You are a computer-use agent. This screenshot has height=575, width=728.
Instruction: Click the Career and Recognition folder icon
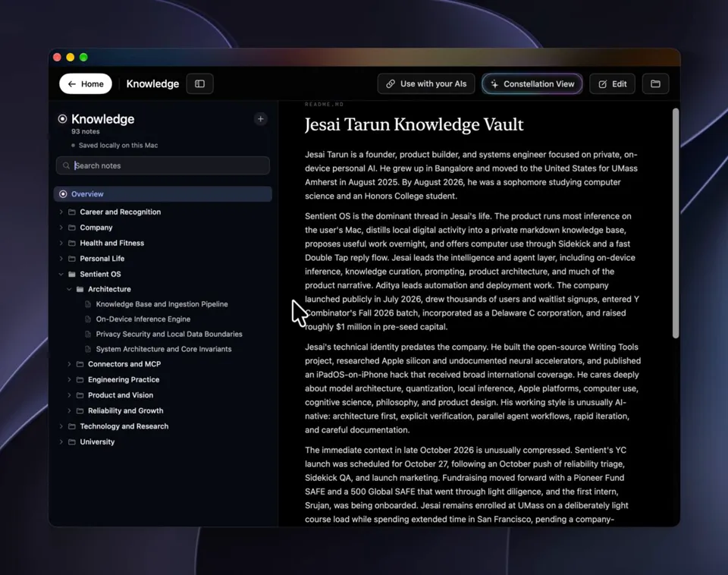coord(72,212)
